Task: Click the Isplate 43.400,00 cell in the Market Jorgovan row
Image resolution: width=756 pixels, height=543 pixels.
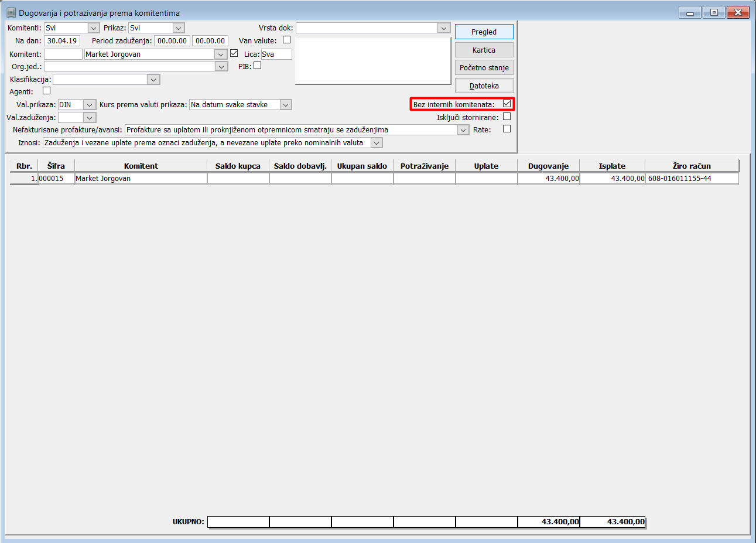Action: 612,178
